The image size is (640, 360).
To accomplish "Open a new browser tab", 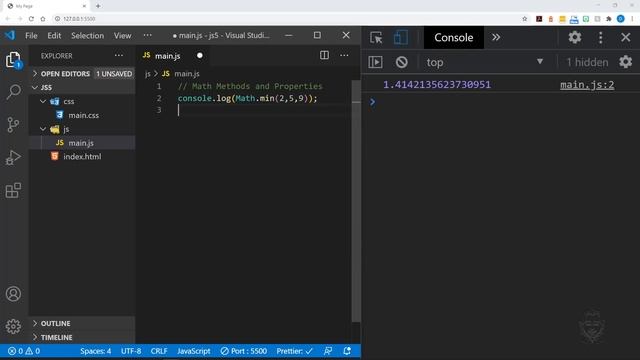I will point(98,6).
